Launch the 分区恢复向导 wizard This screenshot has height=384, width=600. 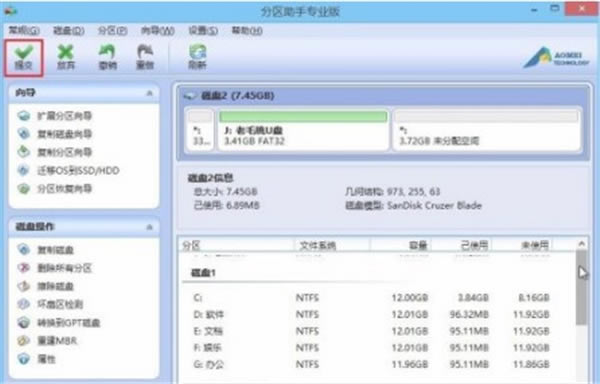(x=55, y=189)
